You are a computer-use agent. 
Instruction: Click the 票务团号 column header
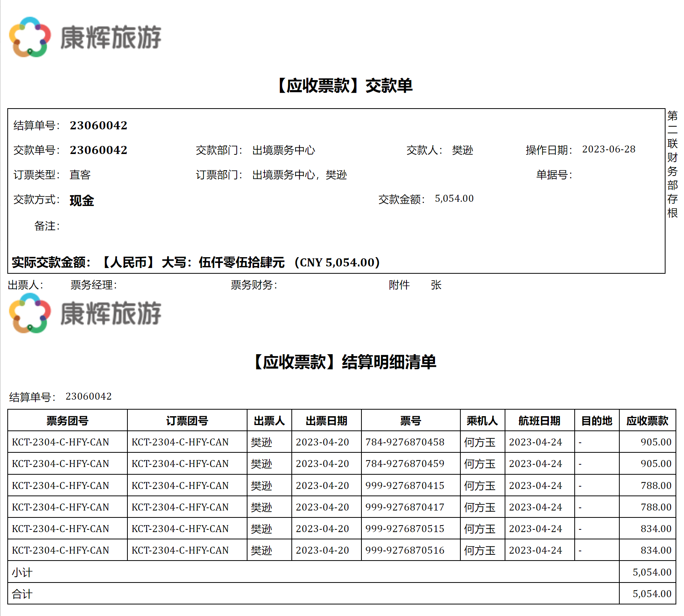click(67, 420)
